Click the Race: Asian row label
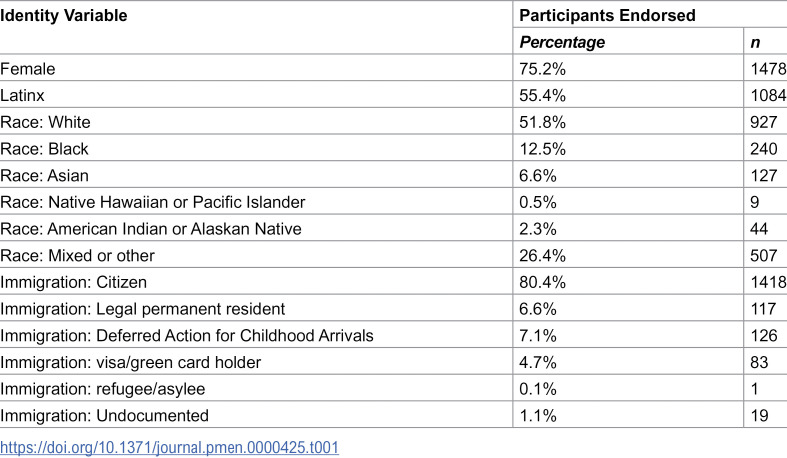Viewport: 787px width, 458px height. [x=44, y=176]
